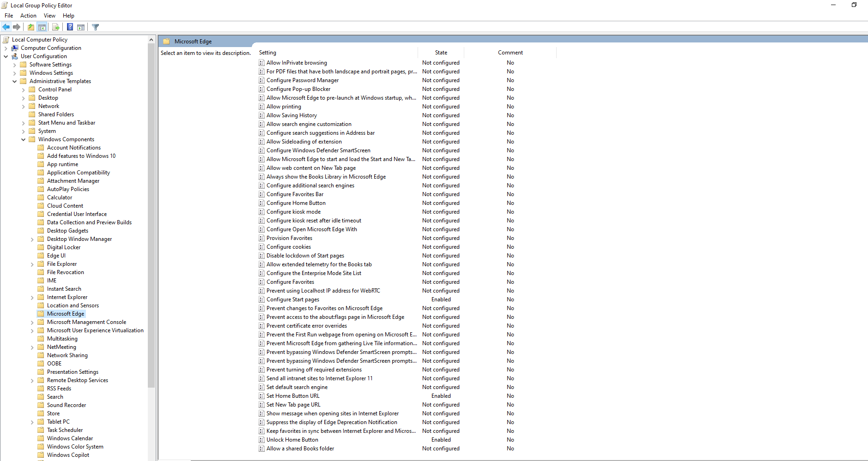The image size is (868, 461).
Task: Expand the Remote Desktop Services node
Action: click(32, 380)
